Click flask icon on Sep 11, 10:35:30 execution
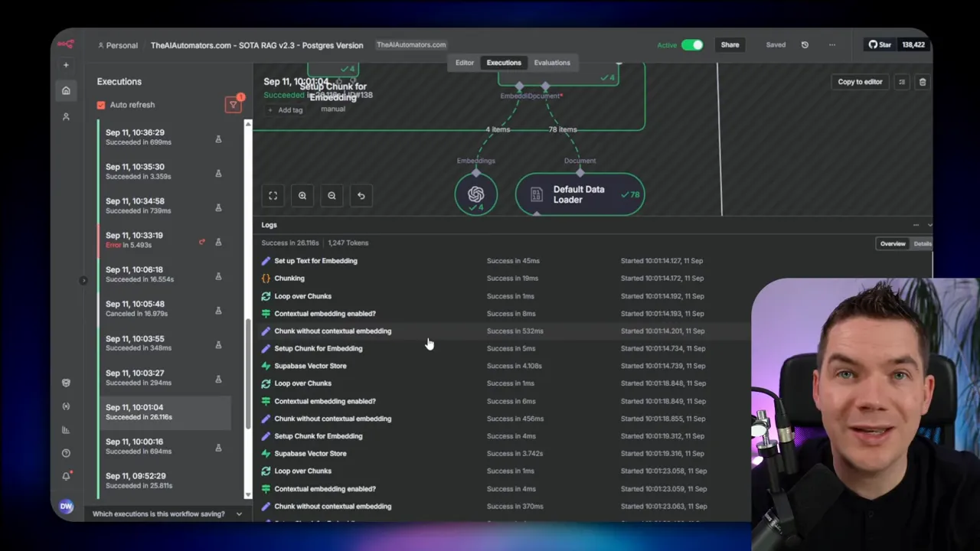This screenshot has width=980, height=551. point(218,174)
